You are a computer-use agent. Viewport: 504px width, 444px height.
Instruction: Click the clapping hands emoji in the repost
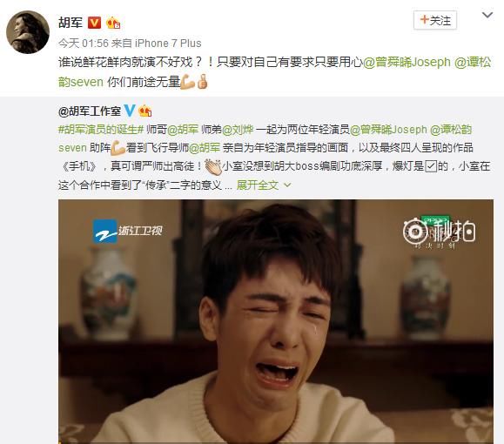[x=212, y=166]
